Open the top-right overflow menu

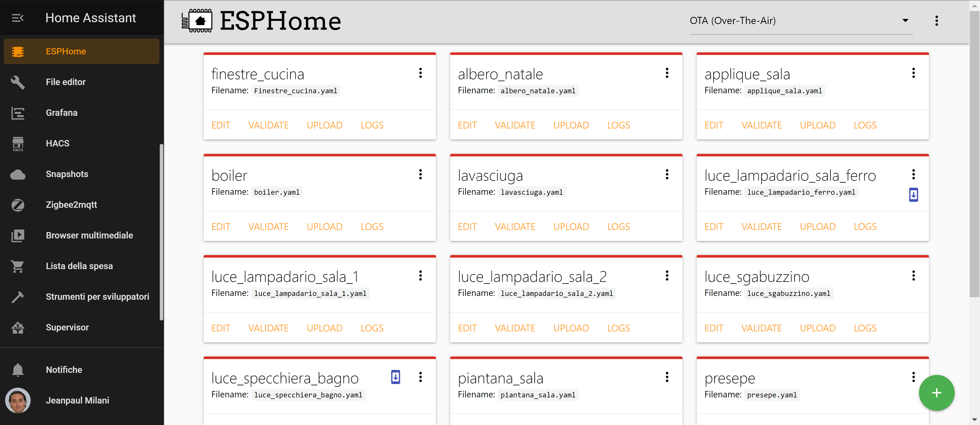[x=937, y=20]
